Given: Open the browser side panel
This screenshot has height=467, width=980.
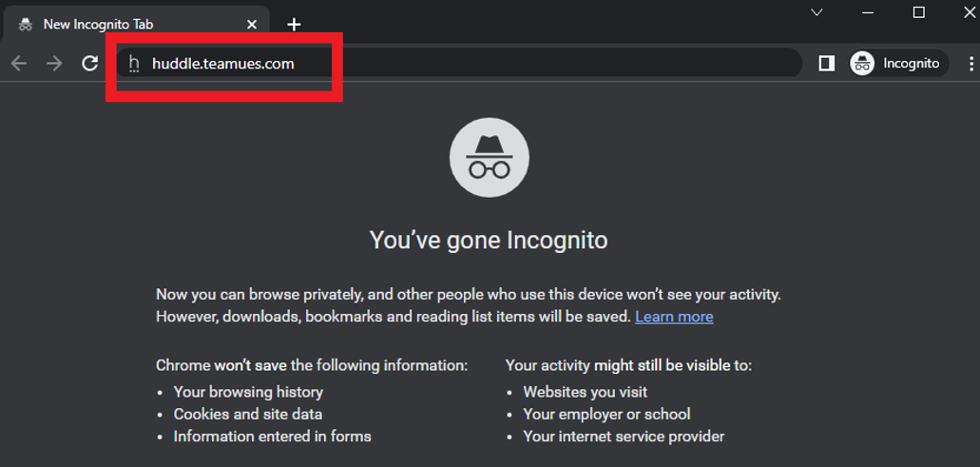Looking at the screenshot, I should (826, 64).
